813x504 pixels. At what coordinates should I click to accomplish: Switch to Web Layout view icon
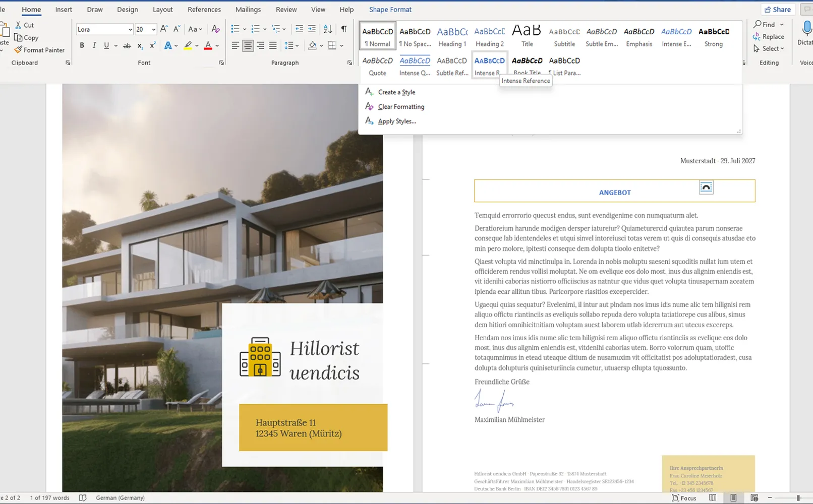754,497
